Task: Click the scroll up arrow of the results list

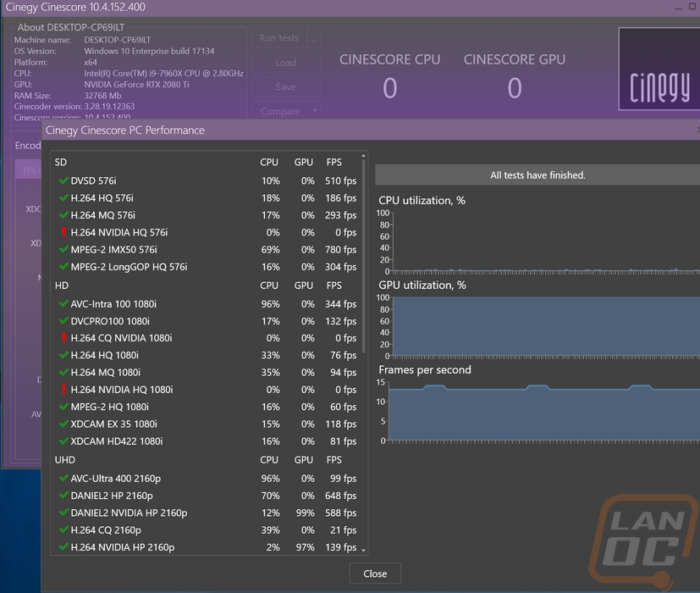Action: [363, 156]
